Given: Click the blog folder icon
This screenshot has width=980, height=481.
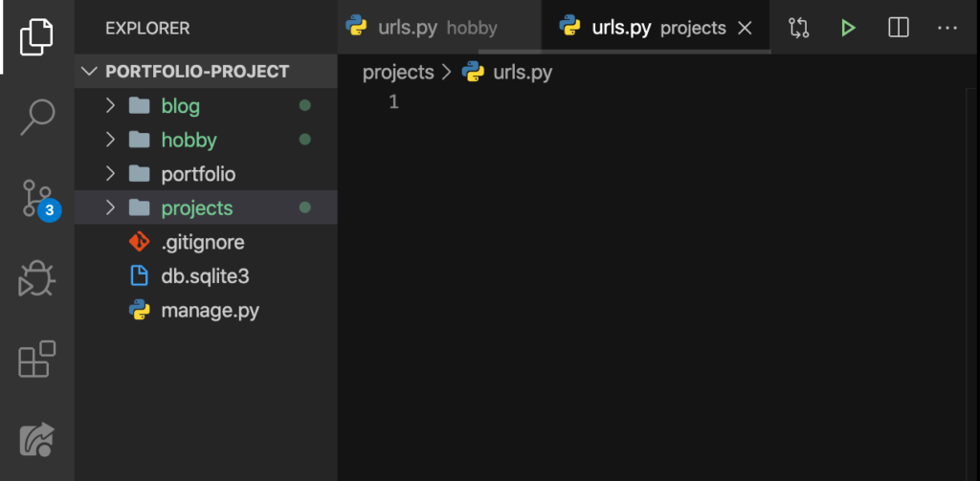Looking at the screenshot, I should tap(139, 105).
